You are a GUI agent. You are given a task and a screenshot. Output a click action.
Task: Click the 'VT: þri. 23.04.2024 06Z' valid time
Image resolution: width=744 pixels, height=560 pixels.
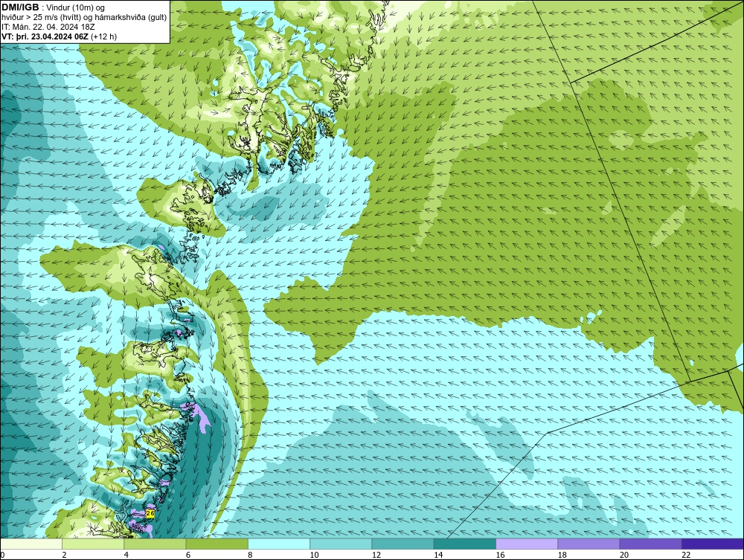point(45,36)
